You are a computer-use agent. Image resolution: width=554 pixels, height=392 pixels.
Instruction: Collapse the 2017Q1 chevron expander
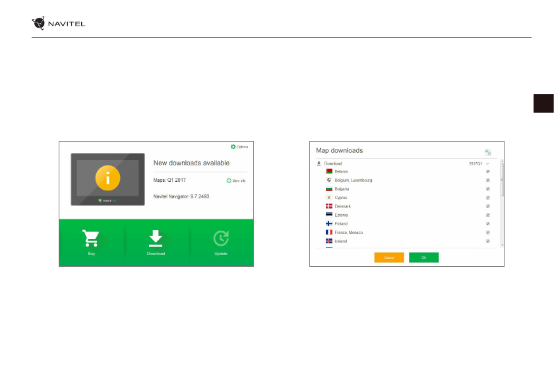click(488, 163)
